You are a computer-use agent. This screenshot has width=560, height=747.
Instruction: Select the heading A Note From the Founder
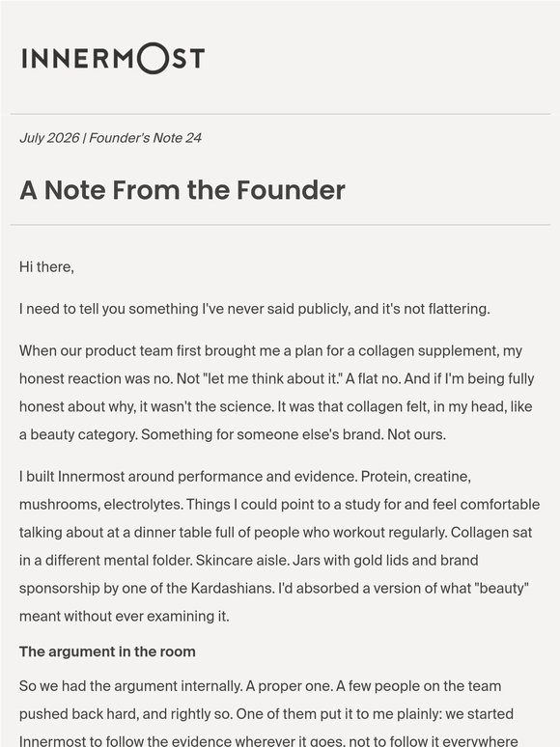point(182,190)
